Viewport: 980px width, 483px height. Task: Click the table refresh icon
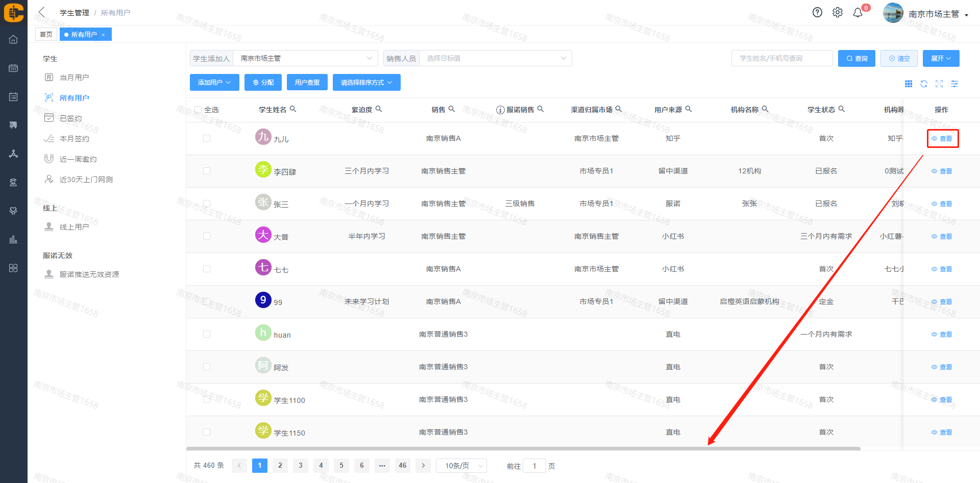click(924, 84)
